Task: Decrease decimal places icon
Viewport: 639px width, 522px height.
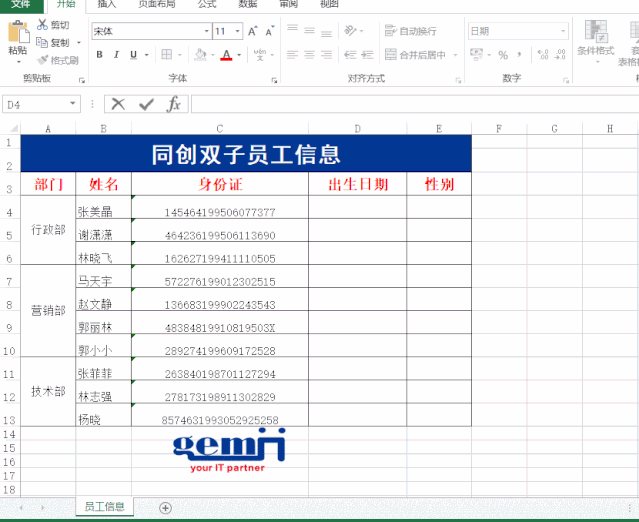Action: [x=560, y=55]
